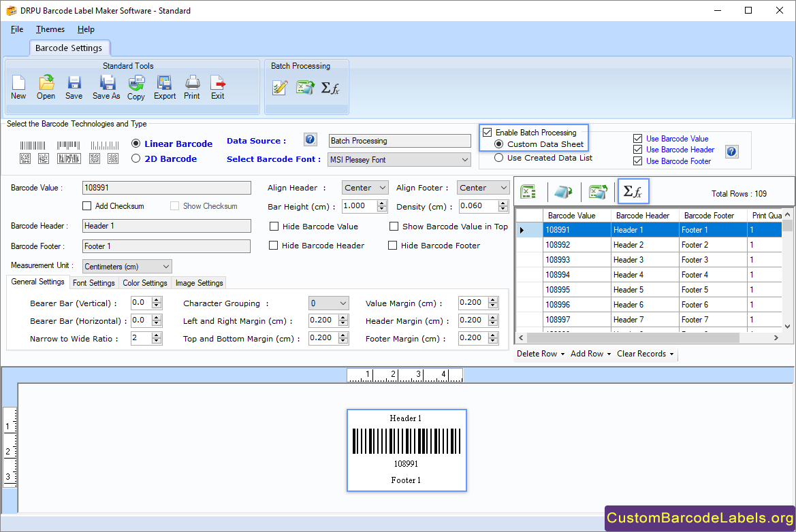Select row with barcode value 108994

(x=648, y=275)
